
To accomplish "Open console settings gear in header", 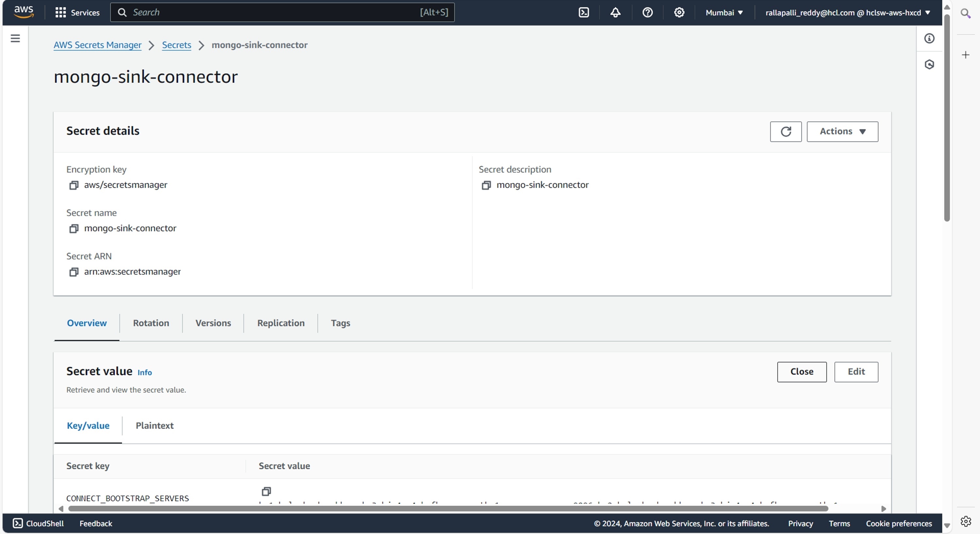I will 679,12.
